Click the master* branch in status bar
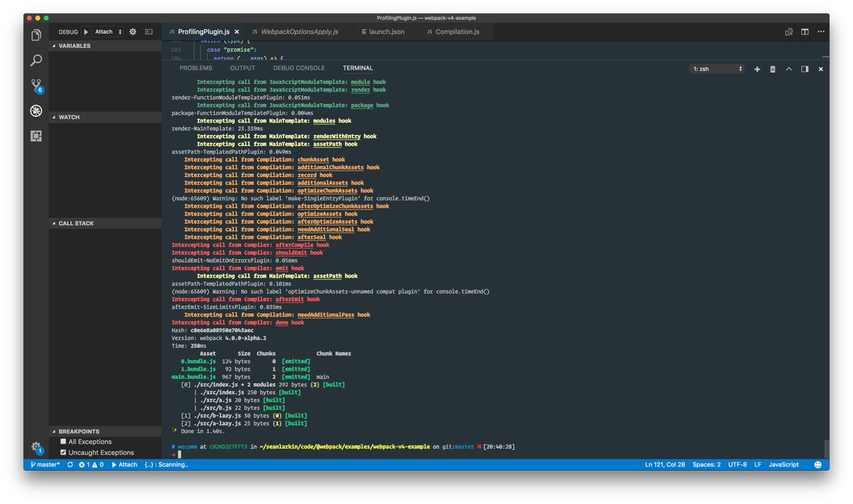Image resolution: width=853 pixels, height=504 pixels. coord(45,464)
